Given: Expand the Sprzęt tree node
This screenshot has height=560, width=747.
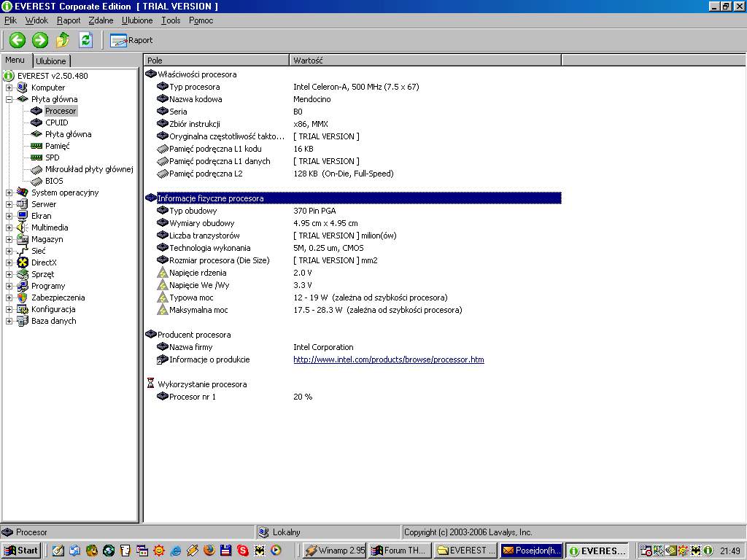Looking at the screenshot, I should [9, 274].
